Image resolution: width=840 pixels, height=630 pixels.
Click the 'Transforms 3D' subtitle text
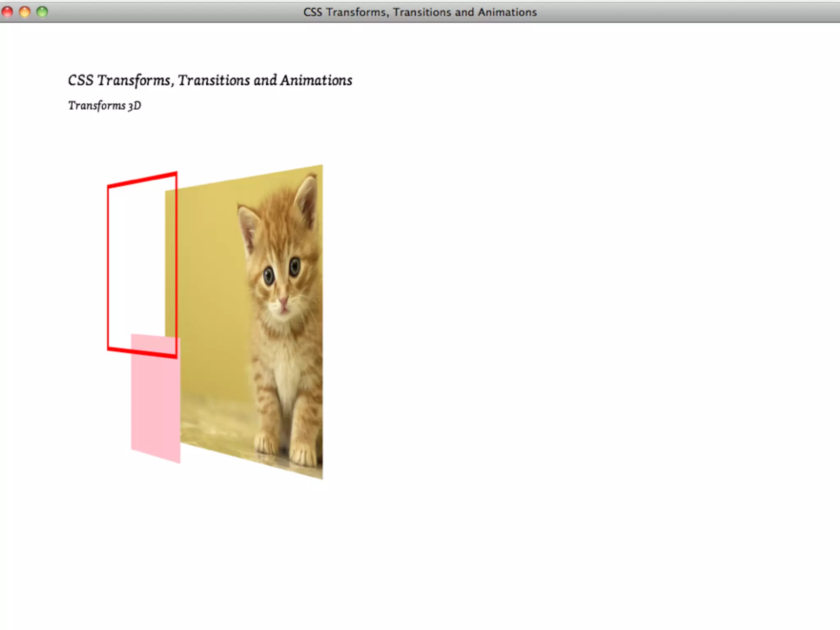105,106
